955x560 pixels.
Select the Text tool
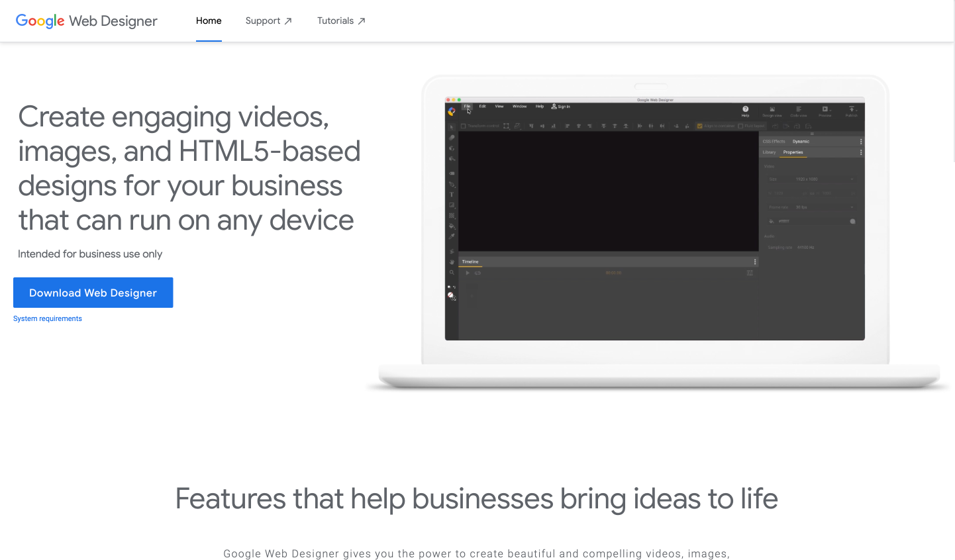coord(451,193)
